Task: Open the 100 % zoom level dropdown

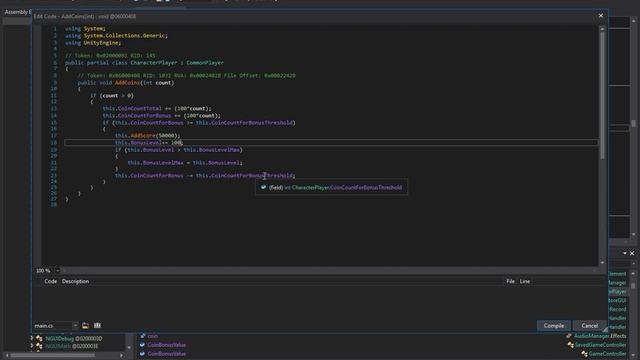Action: [x=57, y=271]
